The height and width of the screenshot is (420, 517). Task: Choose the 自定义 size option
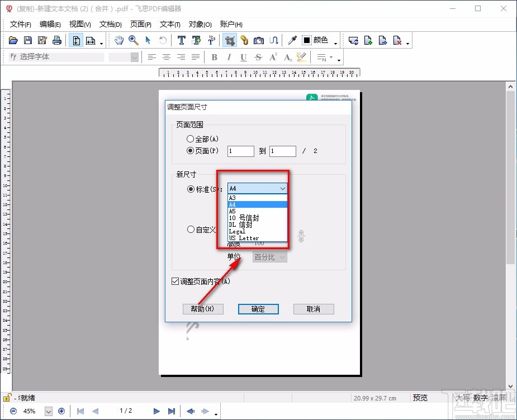(x=190, y=230)
